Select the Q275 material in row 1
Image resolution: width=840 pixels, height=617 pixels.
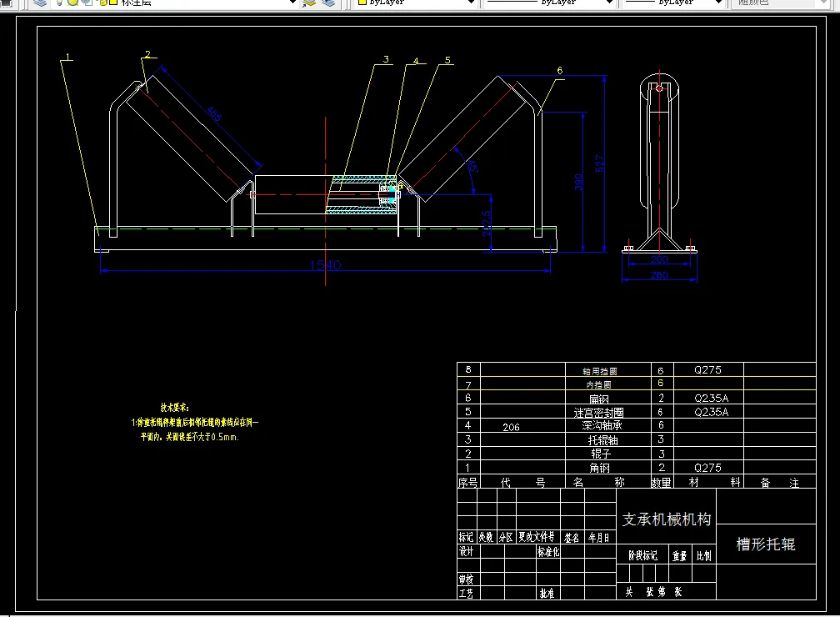[x=707, y=468]
